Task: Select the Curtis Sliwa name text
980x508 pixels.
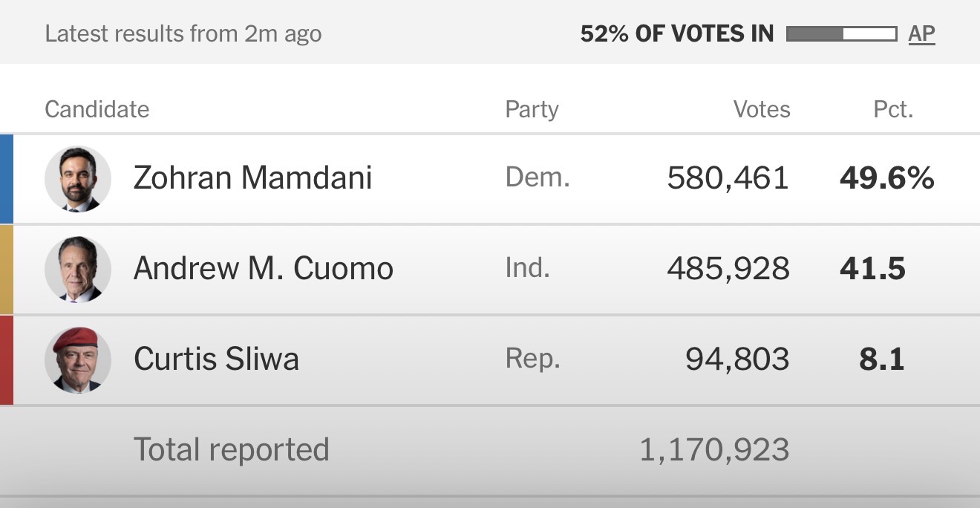Action: [x=216, y=359]
